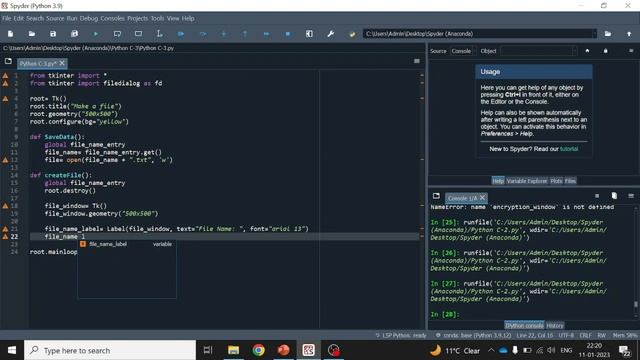Execute the current debug line
Image resolution: width=640 pixels, height=360 pixels.
(202, 34)
